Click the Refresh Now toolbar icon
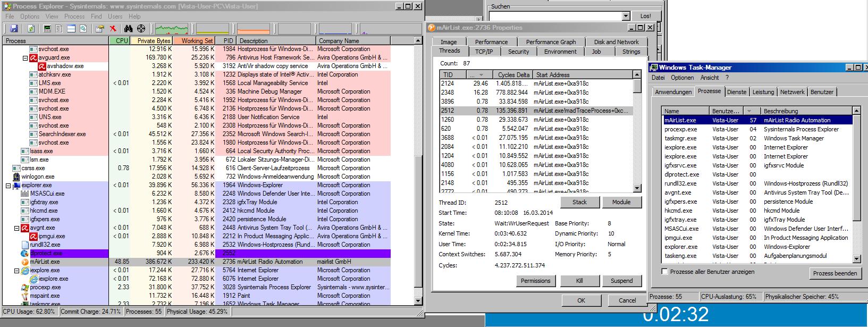Viewport: 868px width, 327px height. (31, 29)
